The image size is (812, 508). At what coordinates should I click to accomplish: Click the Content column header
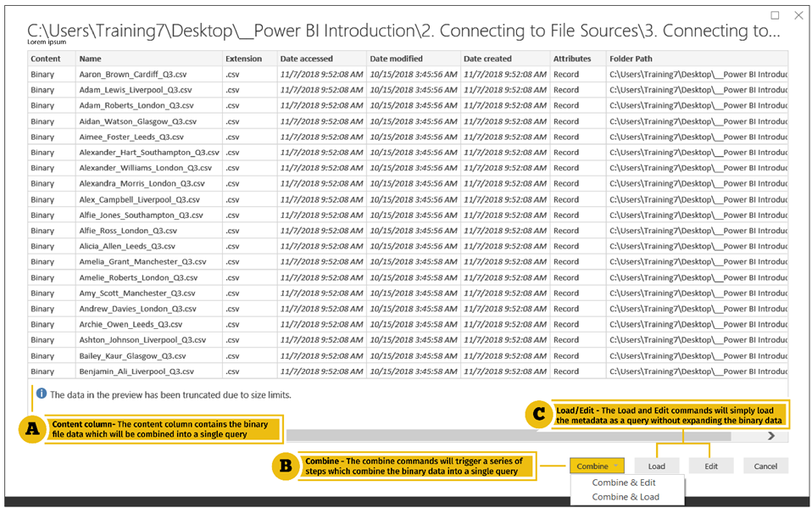[x=45, y=59]
